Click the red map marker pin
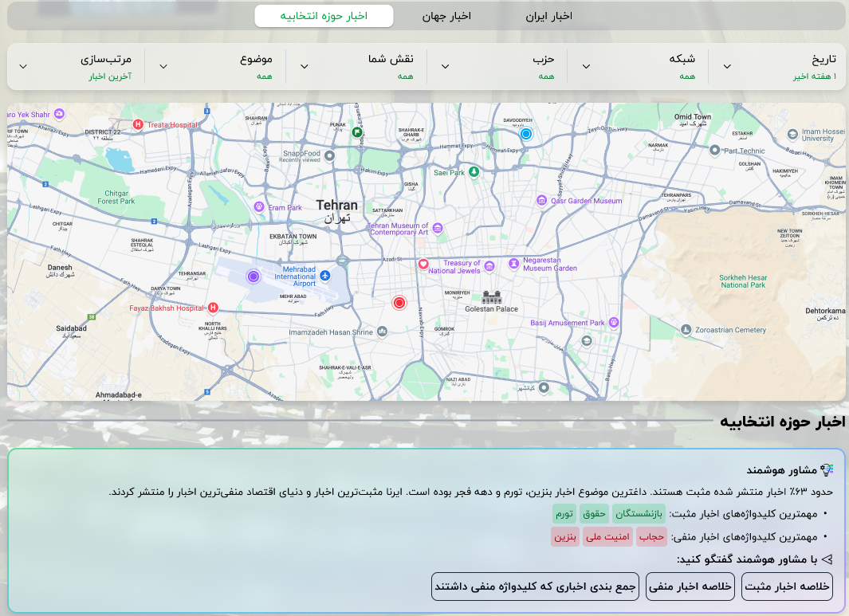This screenshot has height=616, width=849. pyautogui.click(x=399, y=302)
